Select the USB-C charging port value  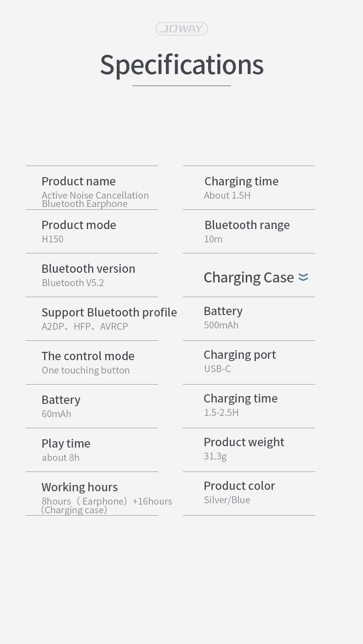(x=217, y=369)
